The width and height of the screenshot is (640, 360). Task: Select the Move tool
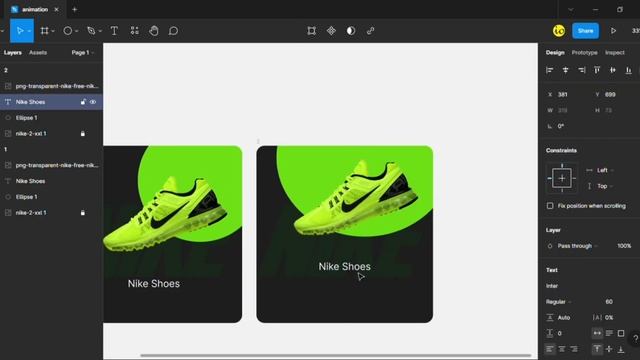[x=19, y=31]
